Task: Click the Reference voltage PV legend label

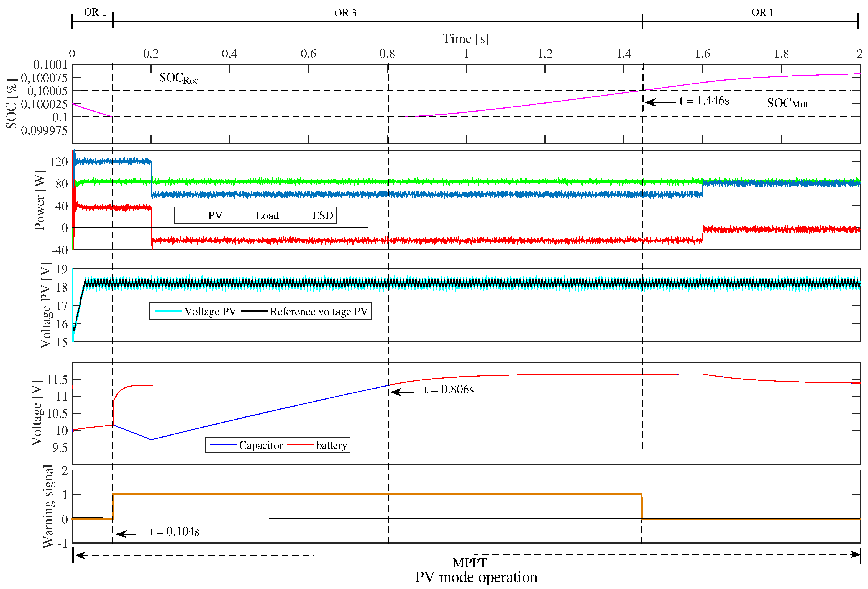Action: point(319,311)
